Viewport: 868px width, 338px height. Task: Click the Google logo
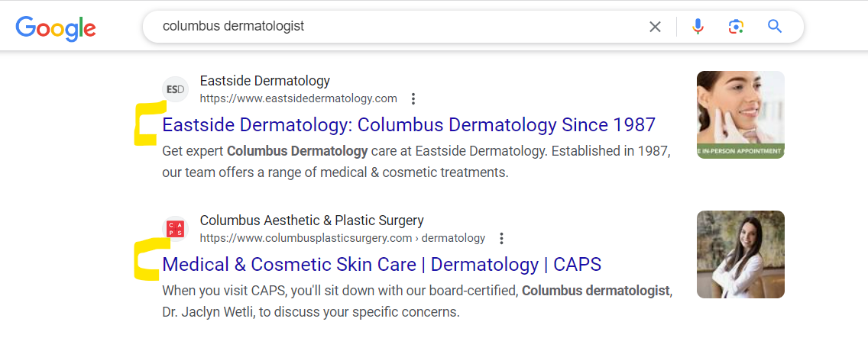click(x=56, y=28)
